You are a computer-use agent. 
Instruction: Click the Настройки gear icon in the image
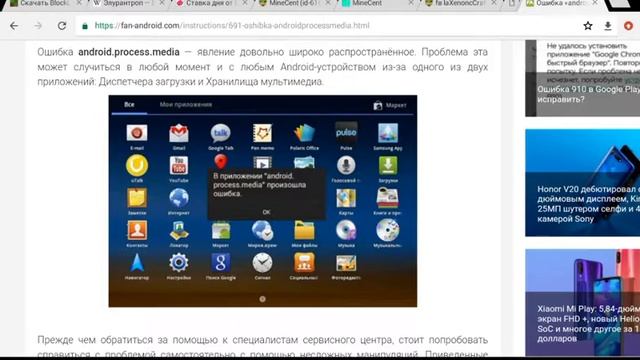pyautogui.click(x=179, y=263)
